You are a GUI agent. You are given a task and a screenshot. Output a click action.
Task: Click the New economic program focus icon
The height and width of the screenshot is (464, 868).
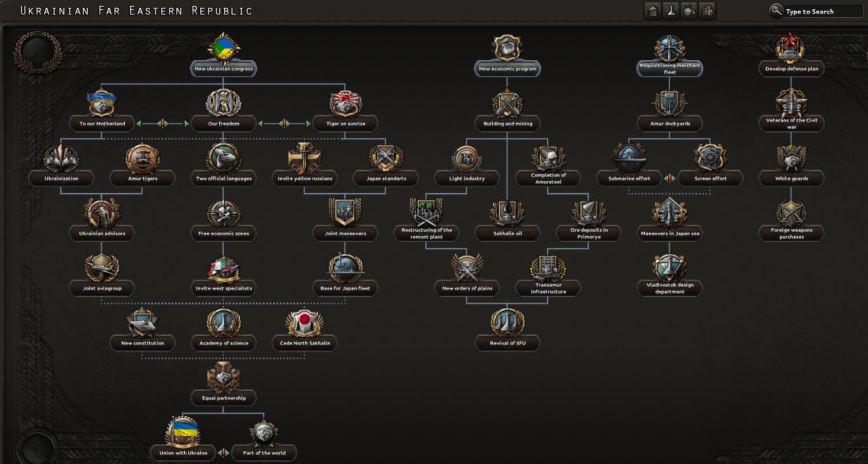coord(507,48)
